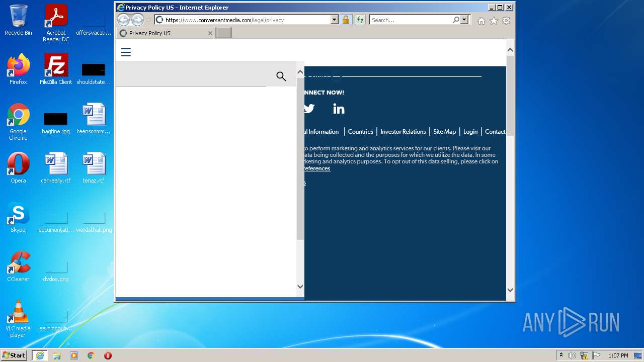Go forward with the IE Forward button
The image size is (644, 362).
coord(137,20)
